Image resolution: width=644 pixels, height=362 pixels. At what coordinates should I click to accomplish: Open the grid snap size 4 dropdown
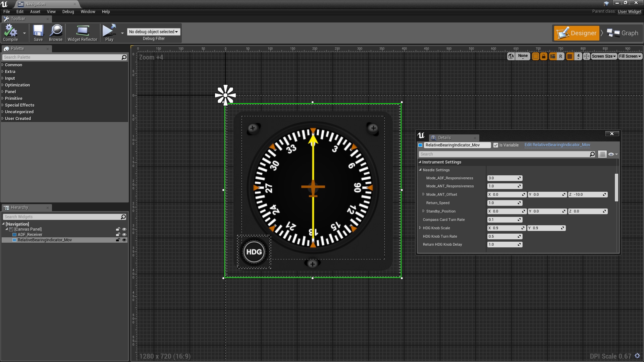click(578, 56)
